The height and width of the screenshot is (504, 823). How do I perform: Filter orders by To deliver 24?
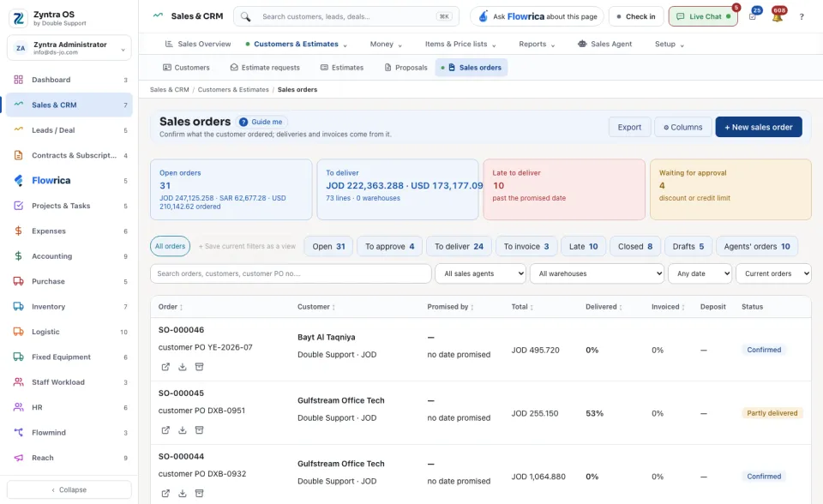[459, 246]
